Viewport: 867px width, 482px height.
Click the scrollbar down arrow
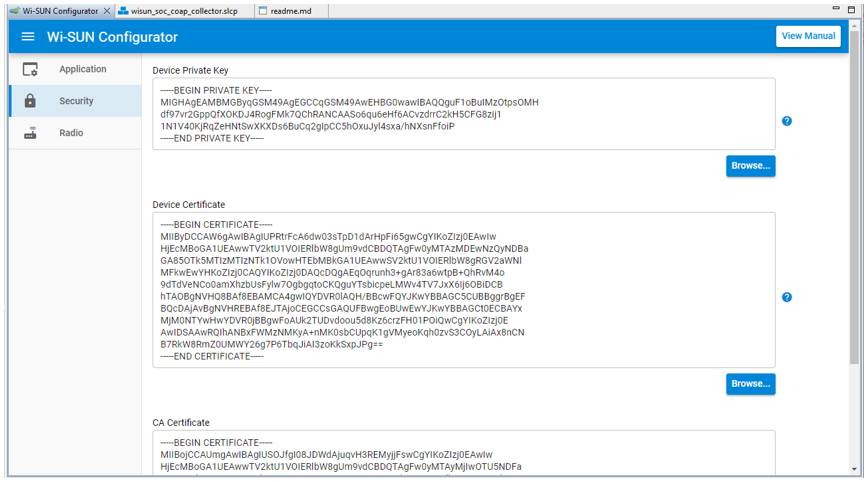[x=855, y=469]
